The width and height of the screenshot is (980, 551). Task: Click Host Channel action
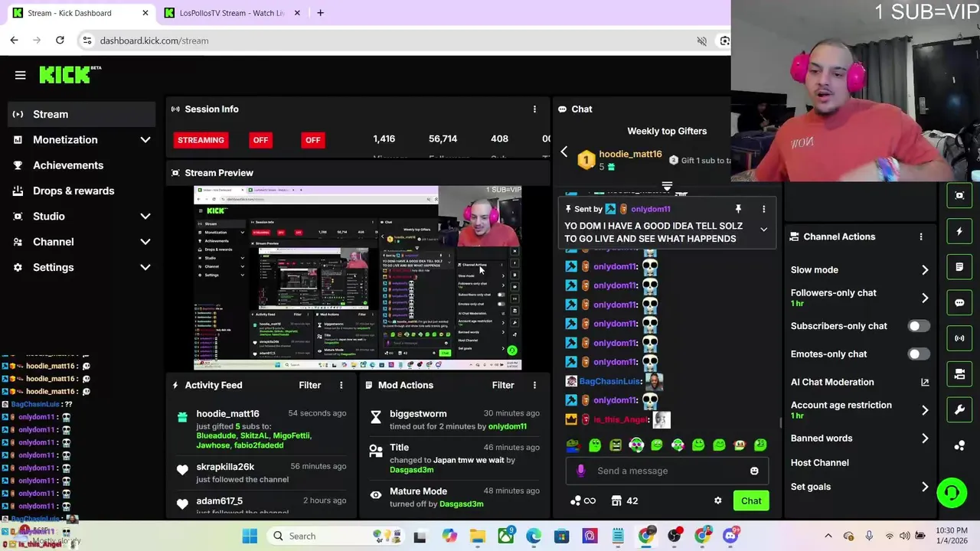[819, 463]
